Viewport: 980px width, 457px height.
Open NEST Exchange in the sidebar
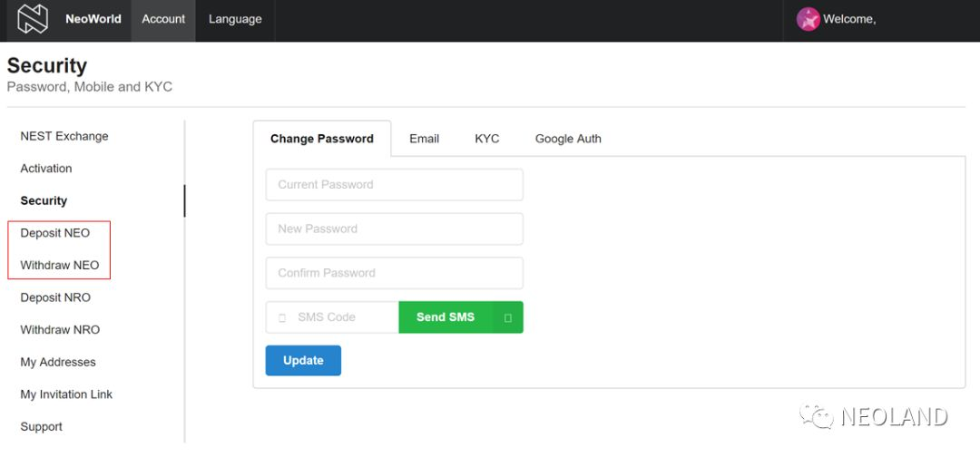pos(64,136)
